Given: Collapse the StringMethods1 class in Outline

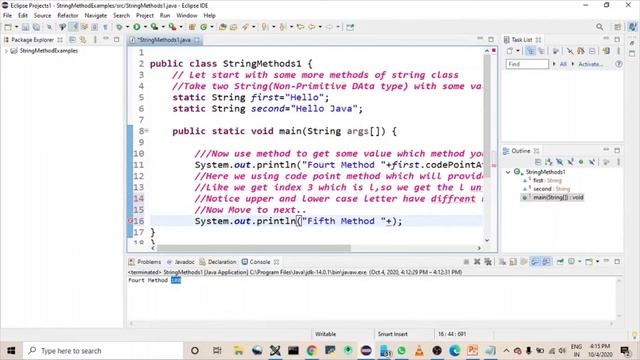Looking at the screenshot, I should point(508,172).
